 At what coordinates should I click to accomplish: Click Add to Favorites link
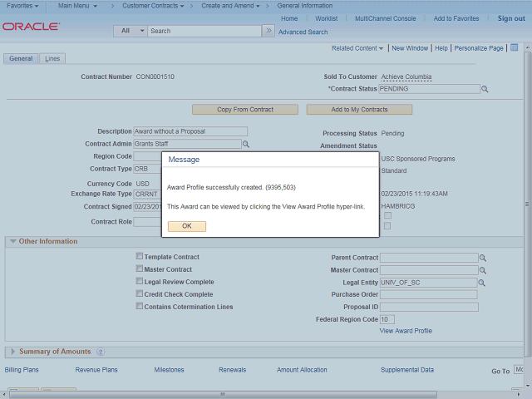[x=456, y=18]
